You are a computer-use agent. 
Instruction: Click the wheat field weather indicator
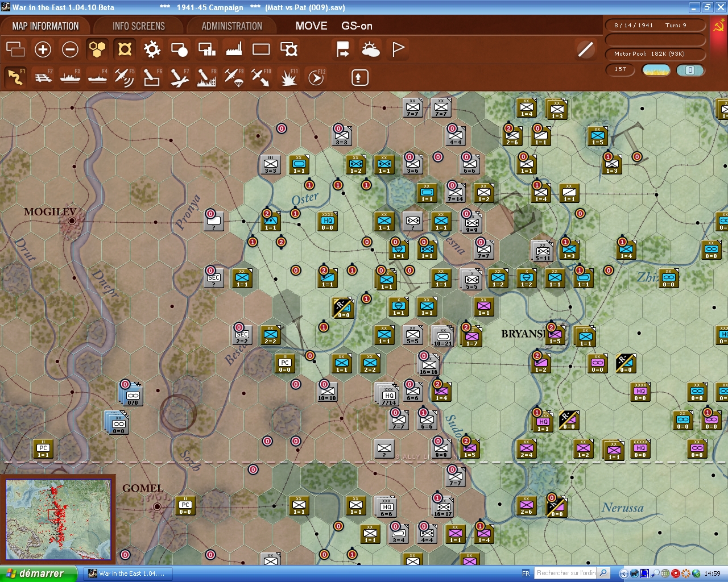[656, 70]
